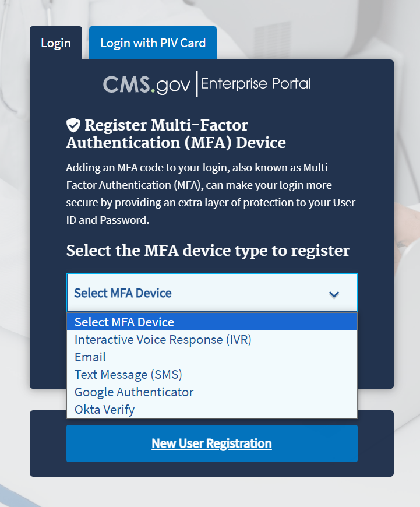
Task: Pick Email from the MFA device list
Action: pyautogui.click(x=90, y=357)
